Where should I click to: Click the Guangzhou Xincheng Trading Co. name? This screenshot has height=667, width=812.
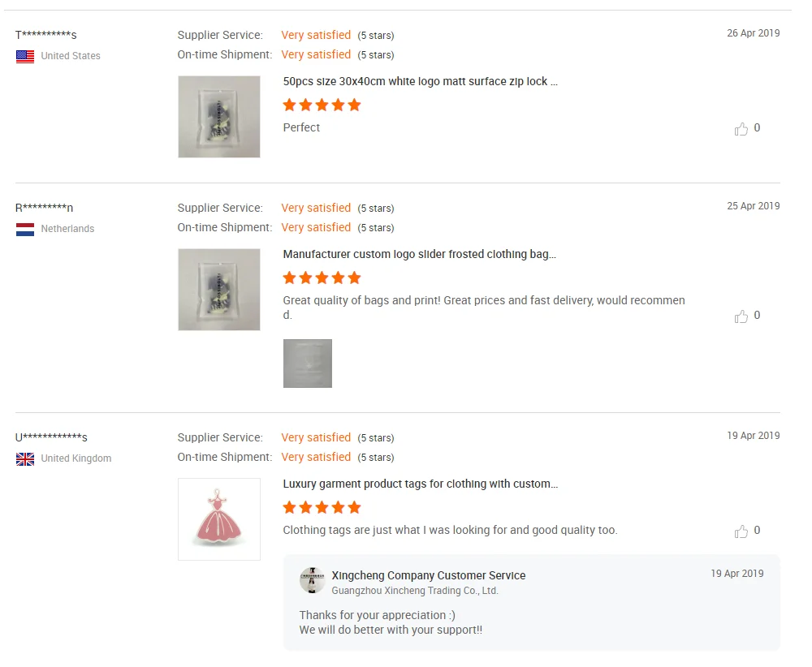coord(415,591)
